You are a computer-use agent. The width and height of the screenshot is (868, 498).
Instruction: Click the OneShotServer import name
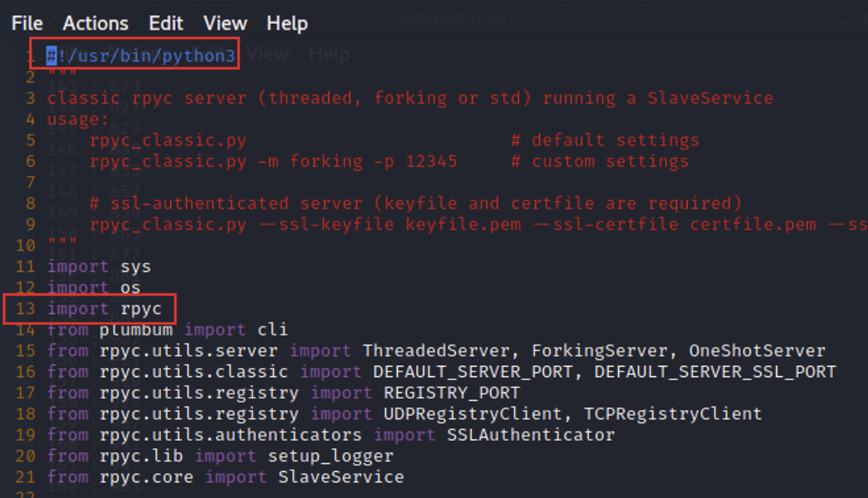(x=757, y=351)
